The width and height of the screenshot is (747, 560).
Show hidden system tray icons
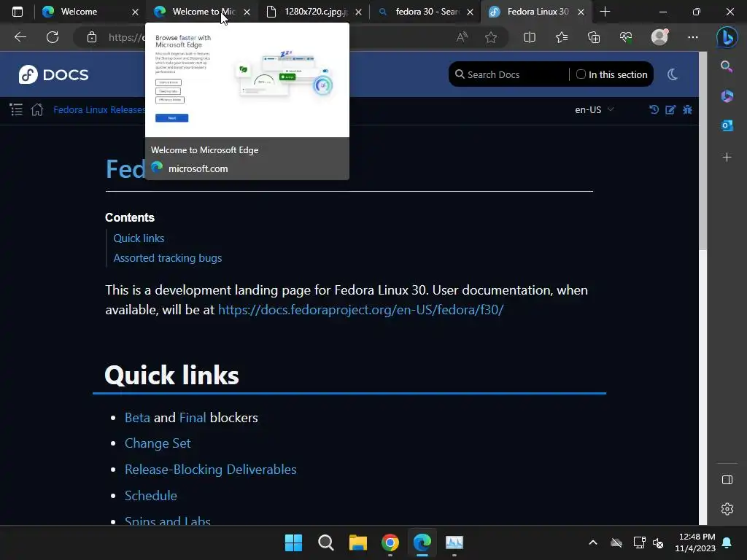tap(592, 542)
